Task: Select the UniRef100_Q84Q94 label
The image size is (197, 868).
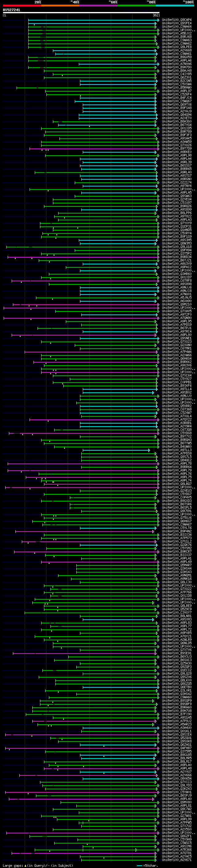Action: pos(177,115)
